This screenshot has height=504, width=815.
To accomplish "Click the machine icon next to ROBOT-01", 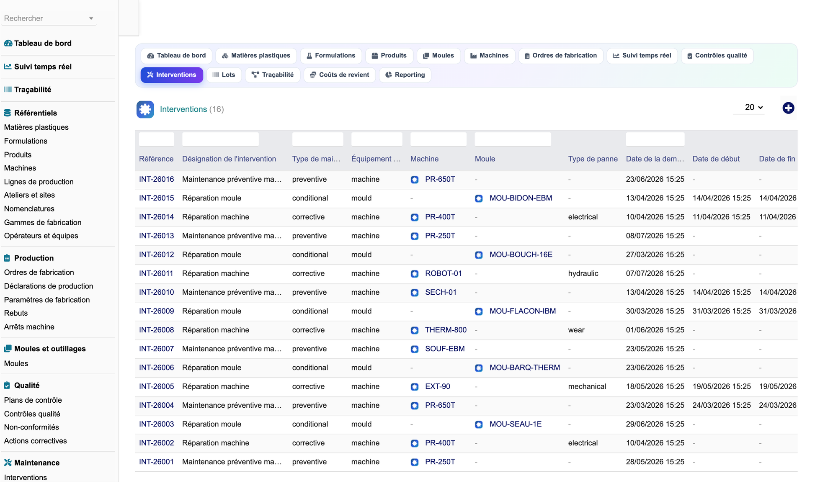I will [x=415, y=274].
